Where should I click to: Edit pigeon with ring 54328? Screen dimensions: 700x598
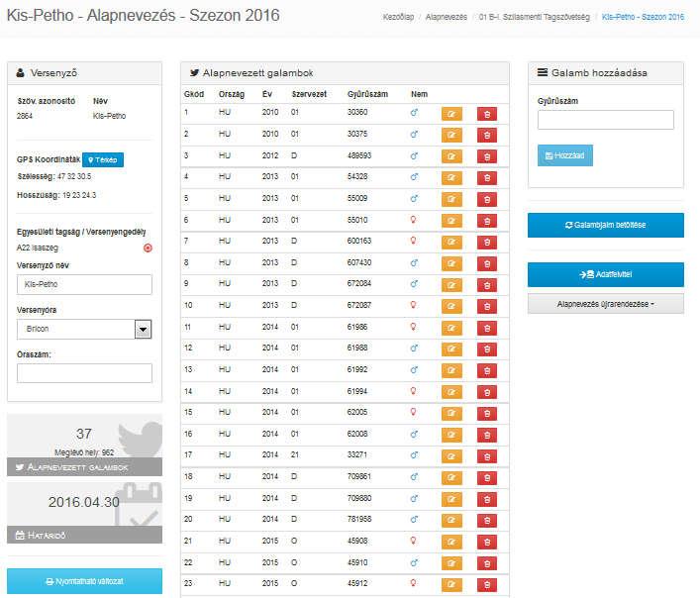[451, 177]
